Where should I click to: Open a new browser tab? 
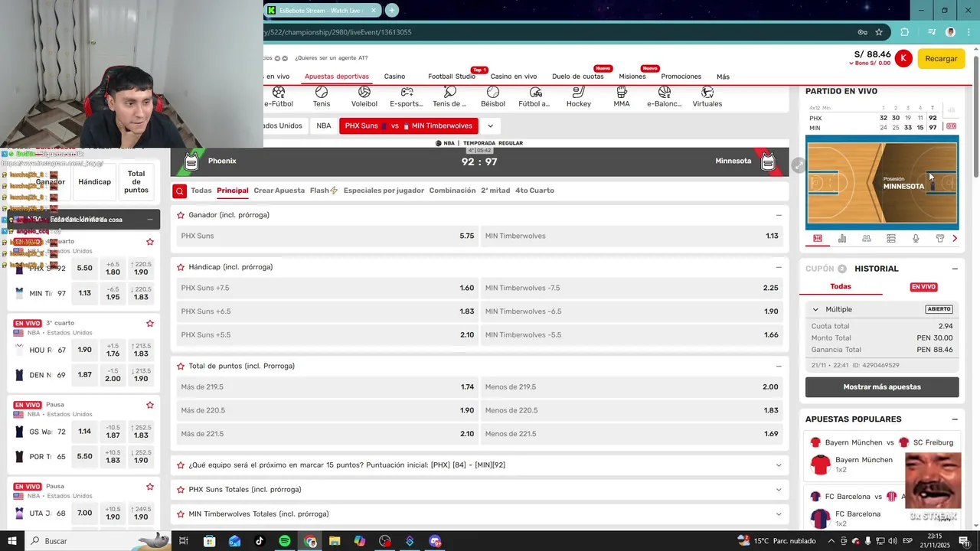[x=392, y=10]
